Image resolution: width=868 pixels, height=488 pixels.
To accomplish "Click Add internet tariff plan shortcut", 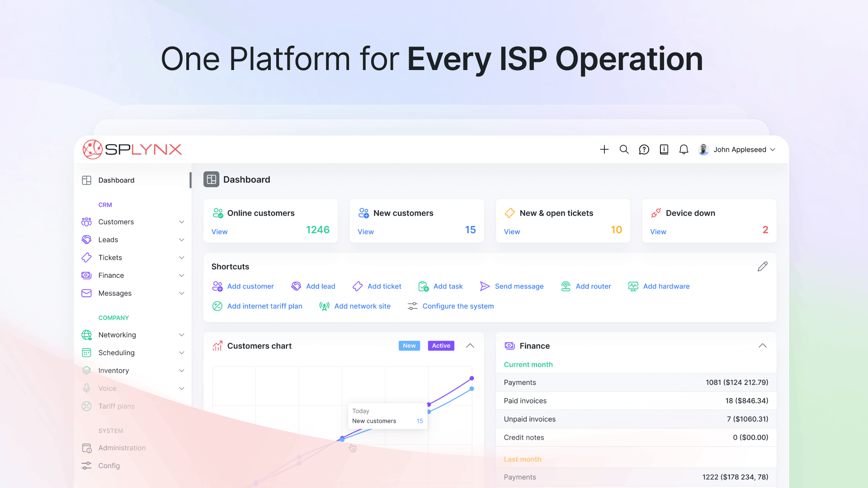I will pyautogui.click(x=264, y=306).
